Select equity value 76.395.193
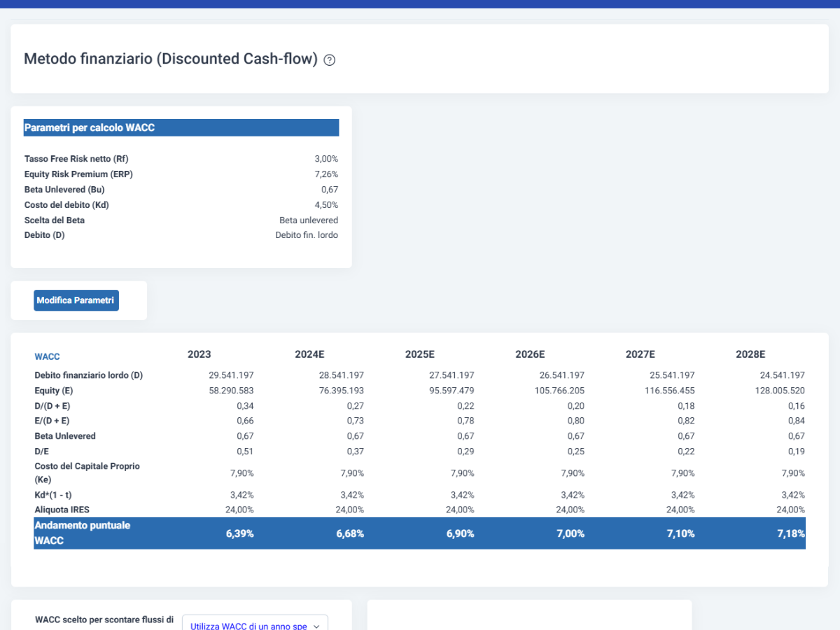The image size is (840, 630). tap(341, 391)
